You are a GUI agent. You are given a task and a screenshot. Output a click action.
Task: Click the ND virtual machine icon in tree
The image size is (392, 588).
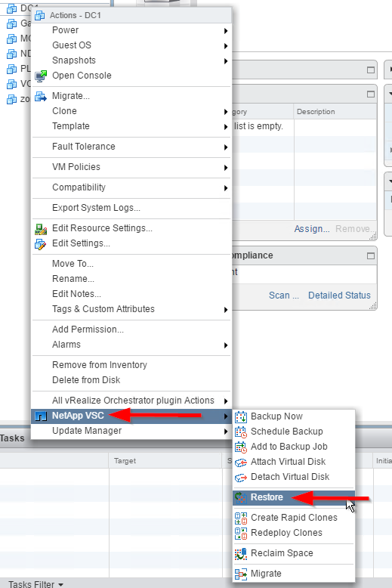point(11,54)
